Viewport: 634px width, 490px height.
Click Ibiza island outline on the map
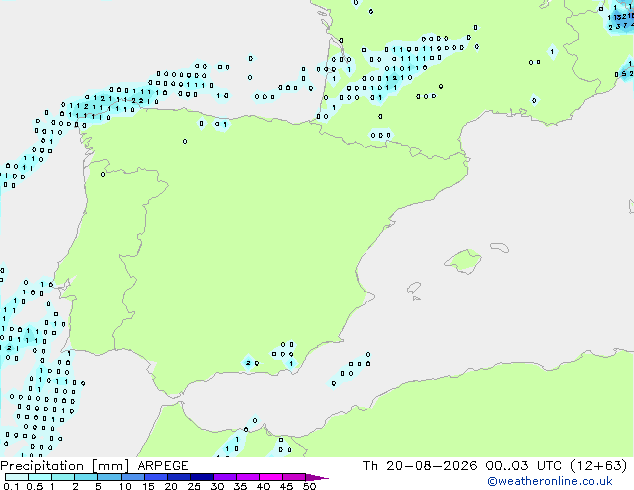pos(414,288)
